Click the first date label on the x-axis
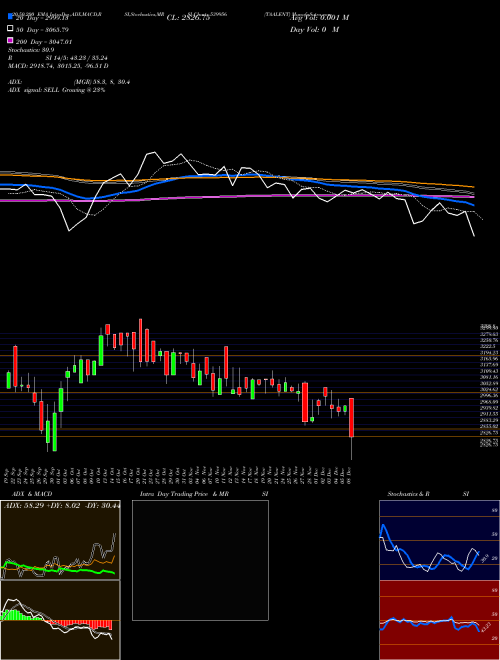The width and height of the screenshot is (500, 660). [8, 474]
